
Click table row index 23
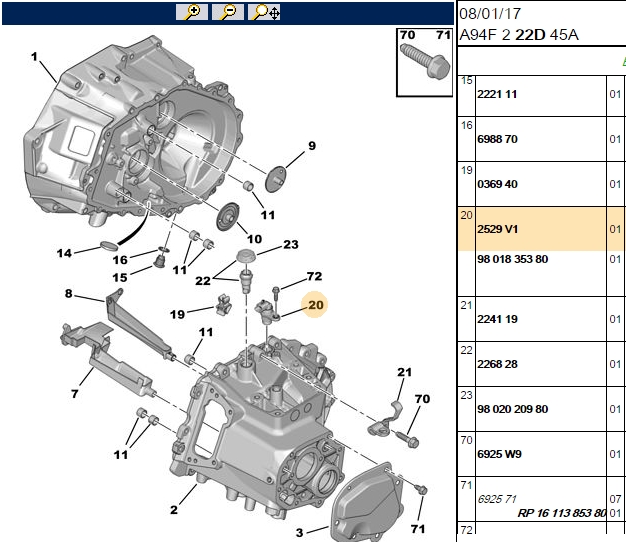pyautogui.click(x=466, y=395)
